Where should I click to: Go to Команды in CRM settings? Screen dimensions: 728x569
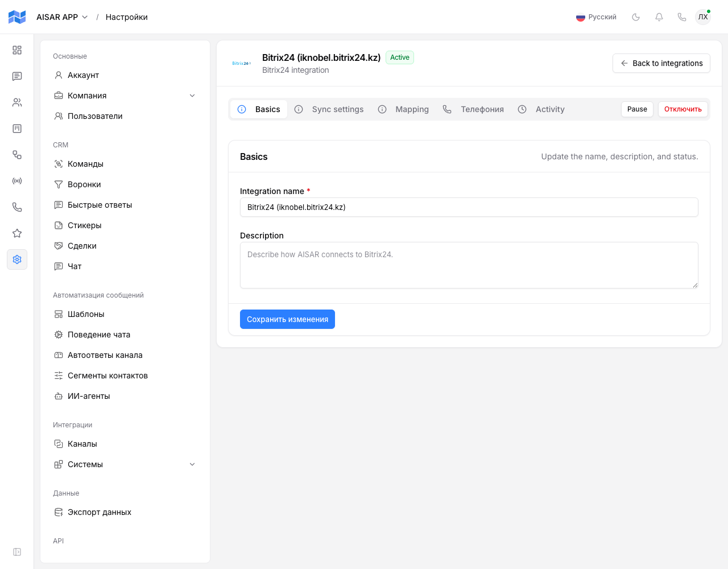[x=125, y=164]
